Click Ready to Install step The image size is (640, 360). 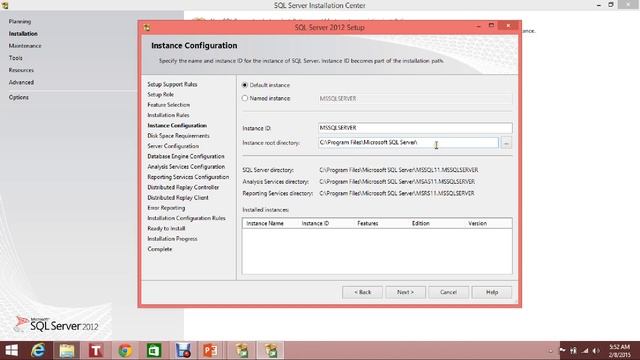click(x=166, y=229)
